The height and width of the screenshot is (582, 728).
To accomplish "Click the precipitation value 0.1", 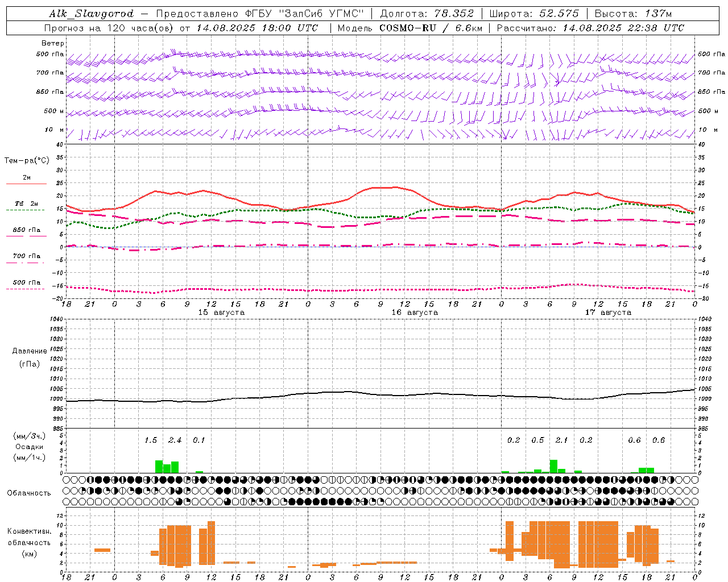I will pos(199,440).
